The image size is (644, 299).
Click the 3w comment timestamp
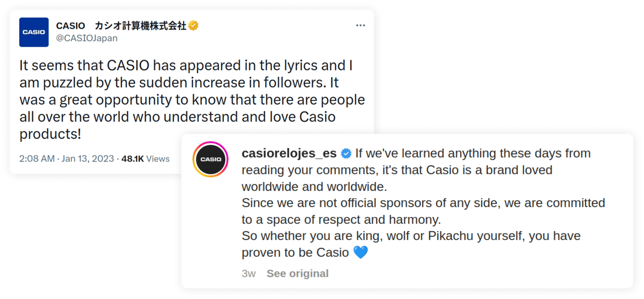pyautogui.click(x=249, y=273)
